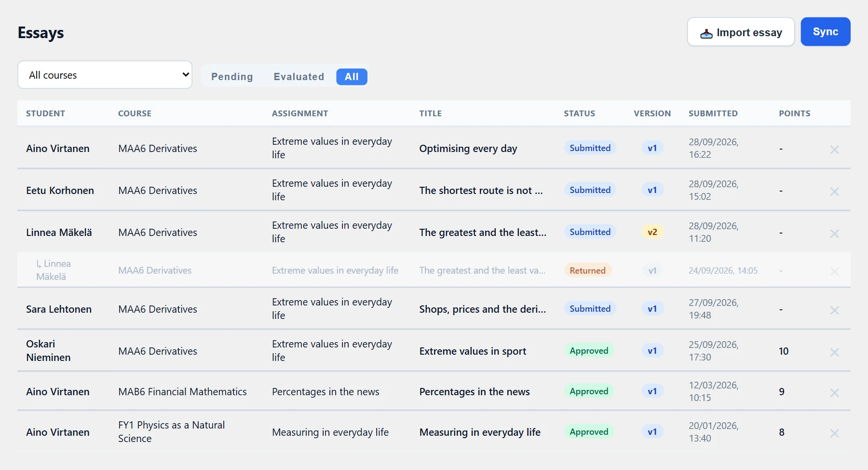Click date 24/09/2026, 14:05
The image size is (868, 470).
pyautogui.click(x=723, y=271)
